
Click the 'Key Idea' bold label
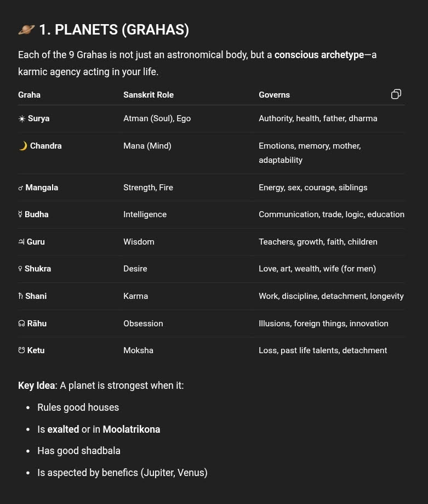(36, 386)
